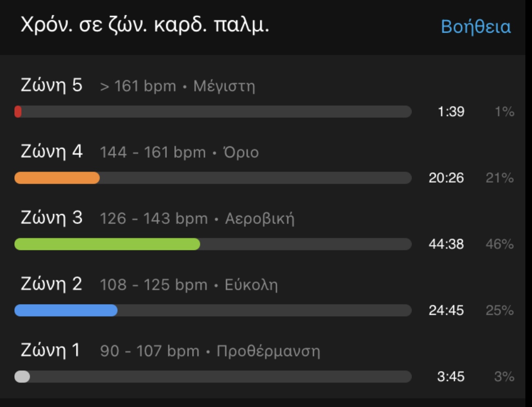Open the Βοήθεια help link
This screenshot has width=532, height=407.
[x=476, y=27]
